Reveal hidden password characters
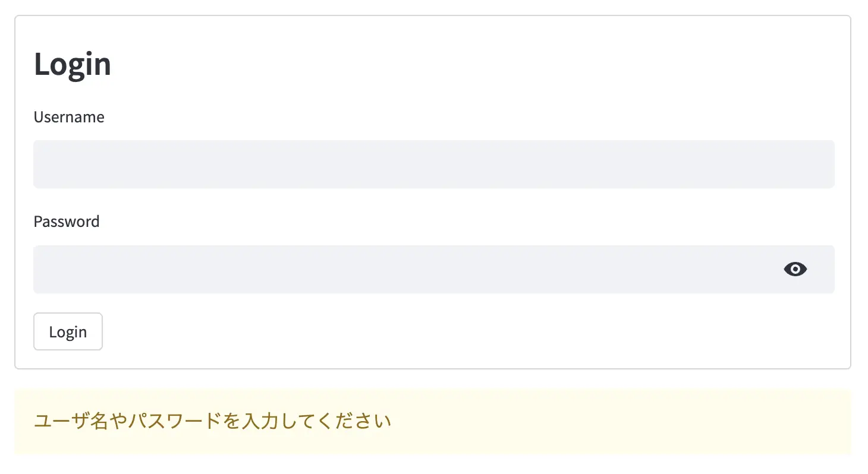This screenshot has width=868, height=474. (x=795, y=269)
